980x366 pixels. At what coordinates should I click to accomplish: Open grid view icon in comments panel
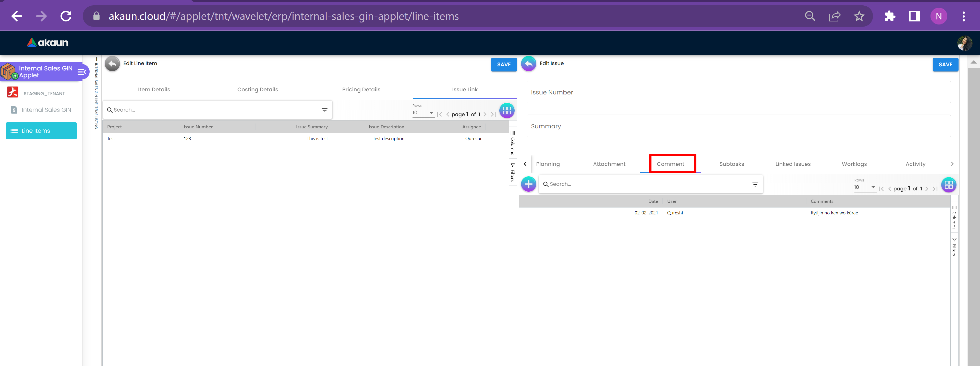(x=948, y=185)
